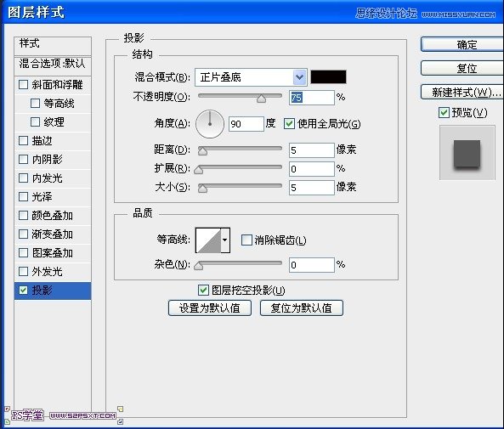Click the shadow preview thumbnail
The height and width of the screenshot is (429, 504).
[x=467, y=153]
